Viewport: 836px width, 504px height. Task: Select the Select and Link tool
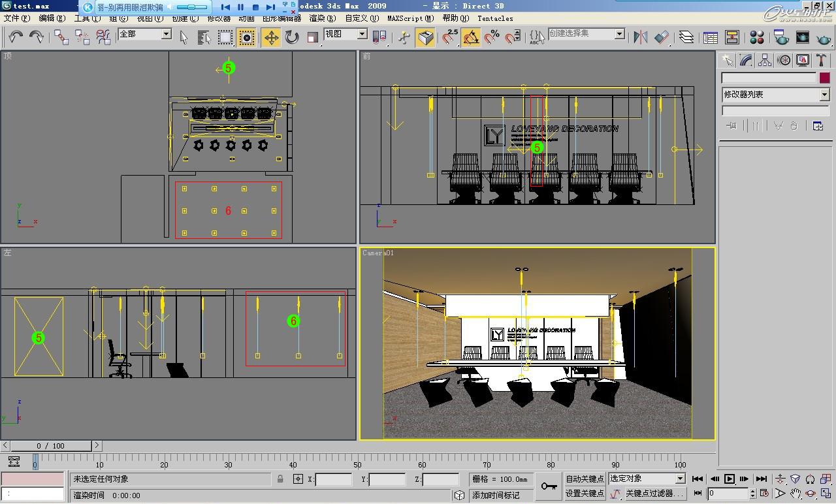tap(61, 37)
